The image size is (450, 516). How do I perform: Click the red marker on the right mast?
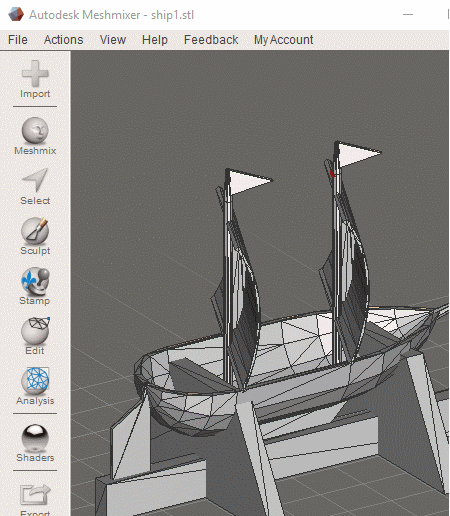[x=332, y=173]
